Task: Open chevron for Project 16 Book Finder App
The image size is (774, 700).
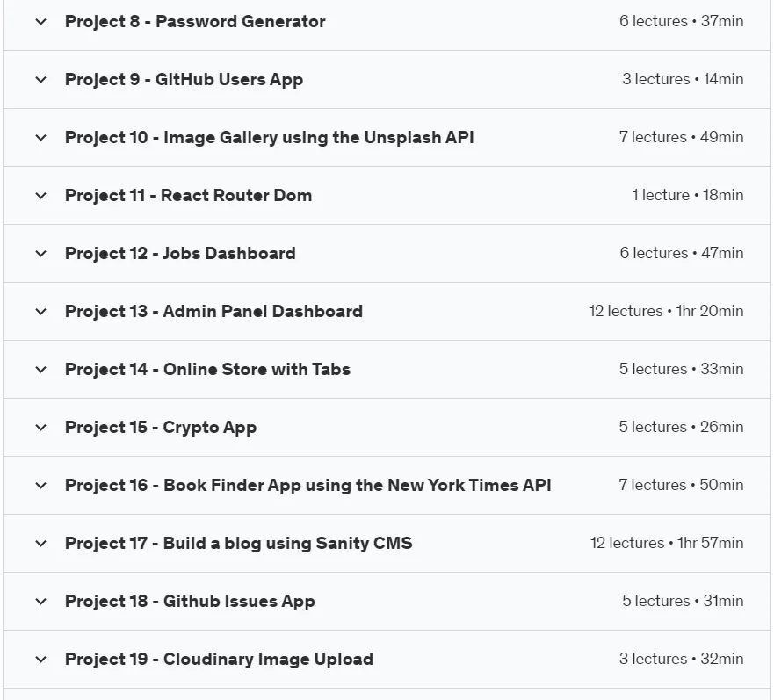Action: 41,486
